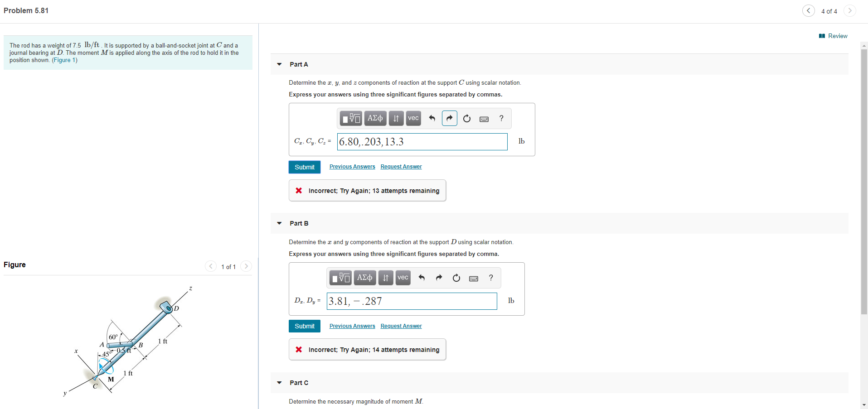
Task: Open help in Part B toolbar
Action: pyautogui.click(x=491, y=278)
